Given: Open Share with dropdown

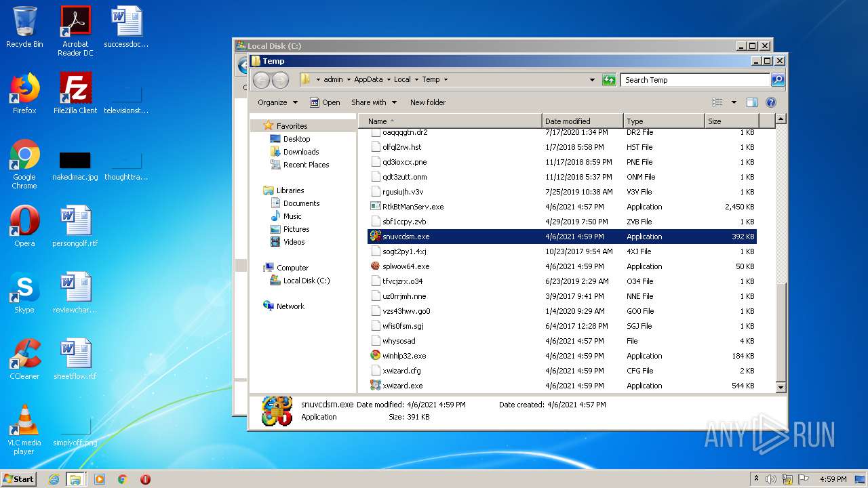Looking at the screenshot, I should pos(374,102).
